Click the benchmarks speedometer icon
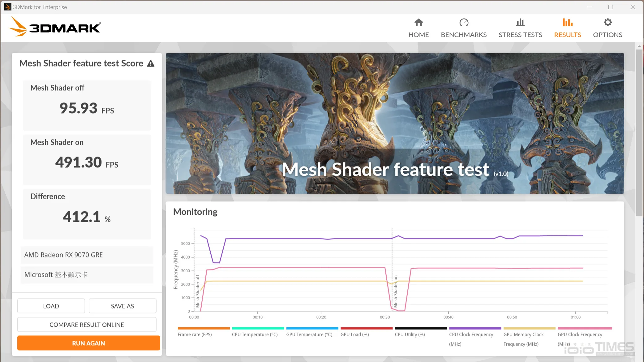 pos(464,22)
